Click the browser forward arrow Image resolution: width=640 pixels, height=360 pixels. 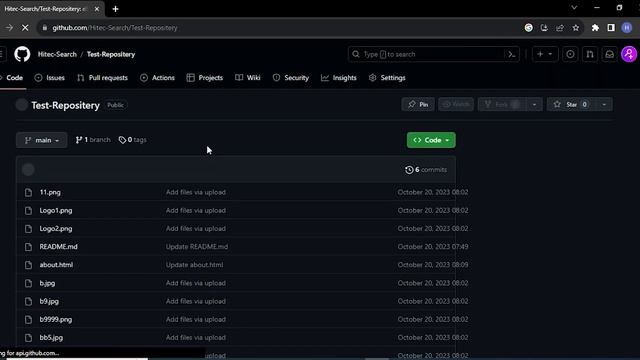tap(9, 28)
